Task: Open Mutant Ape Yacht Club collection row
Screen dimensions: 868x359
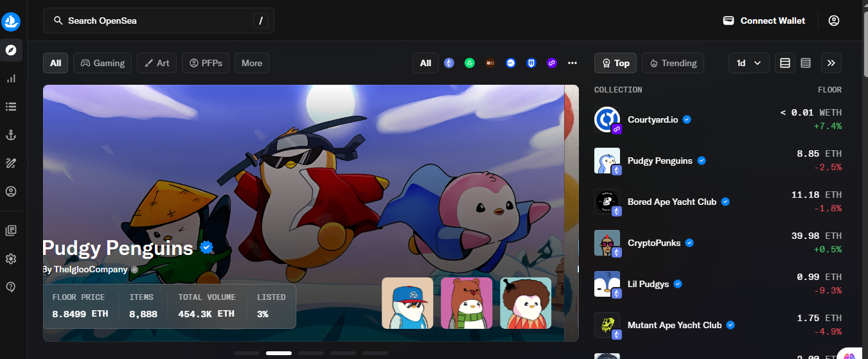Action: 718,325
